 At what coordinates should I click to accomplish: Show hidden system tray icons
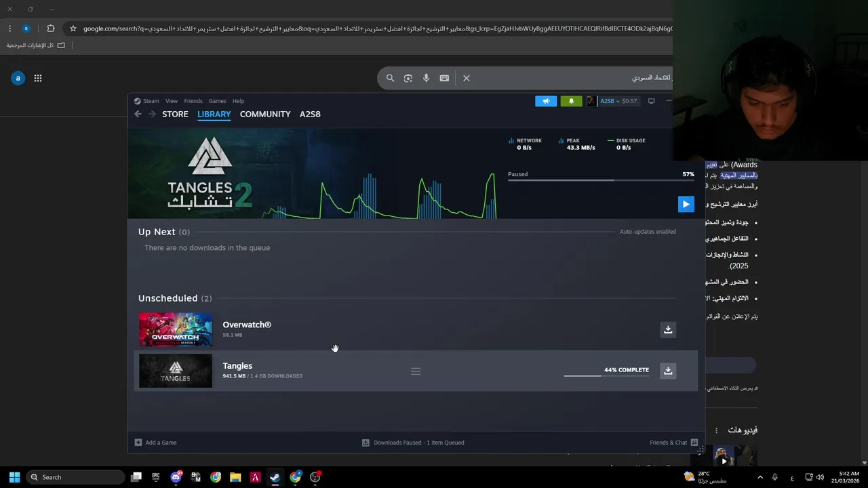click(760, 477)
